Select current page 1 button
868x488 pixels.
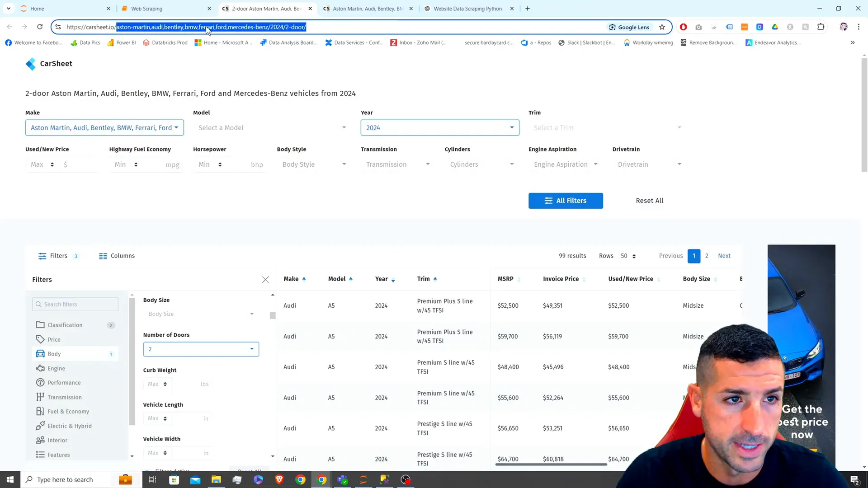point(694,256)
